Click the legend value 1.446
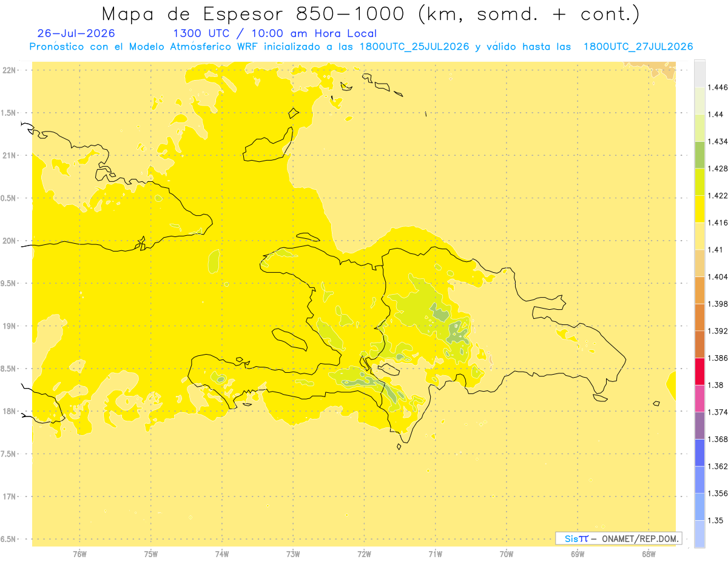 pos(718,87)
